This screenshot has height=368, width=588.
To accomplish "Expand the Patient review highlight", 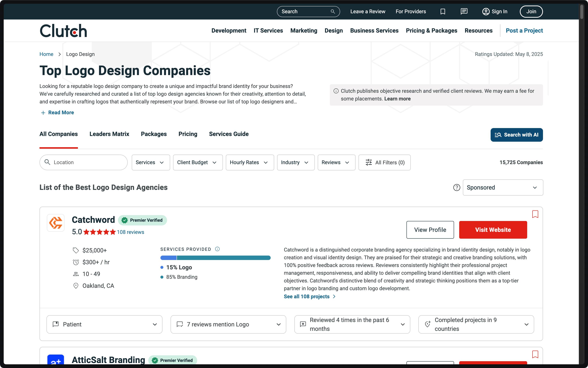I will coord(104,324).
